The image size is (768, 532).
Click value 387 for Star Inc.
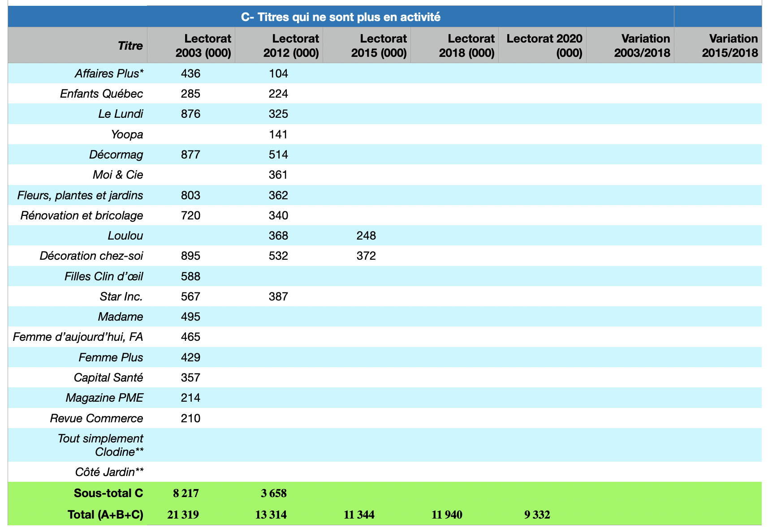coord(279,296)
